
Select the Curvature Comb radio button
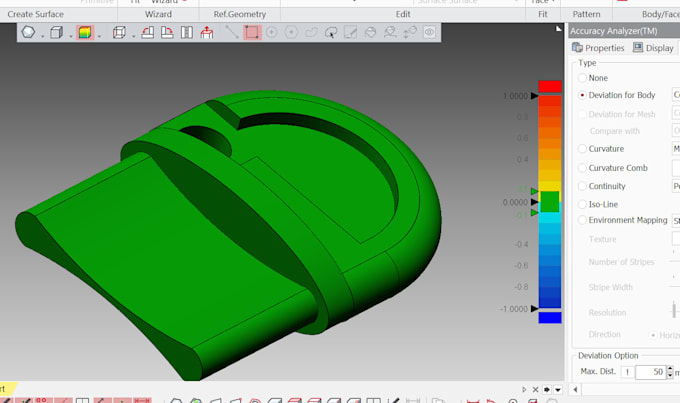click(x=582, y=167)
